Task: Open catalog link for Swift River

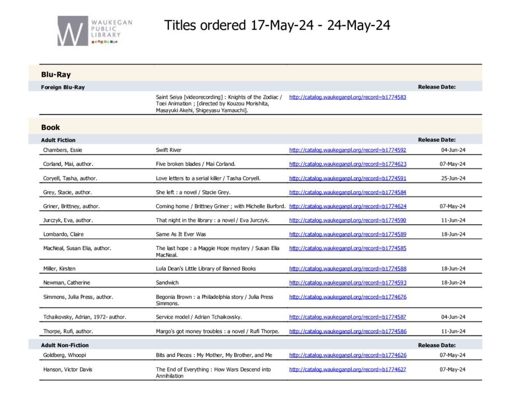Action: tap(348, 150)
